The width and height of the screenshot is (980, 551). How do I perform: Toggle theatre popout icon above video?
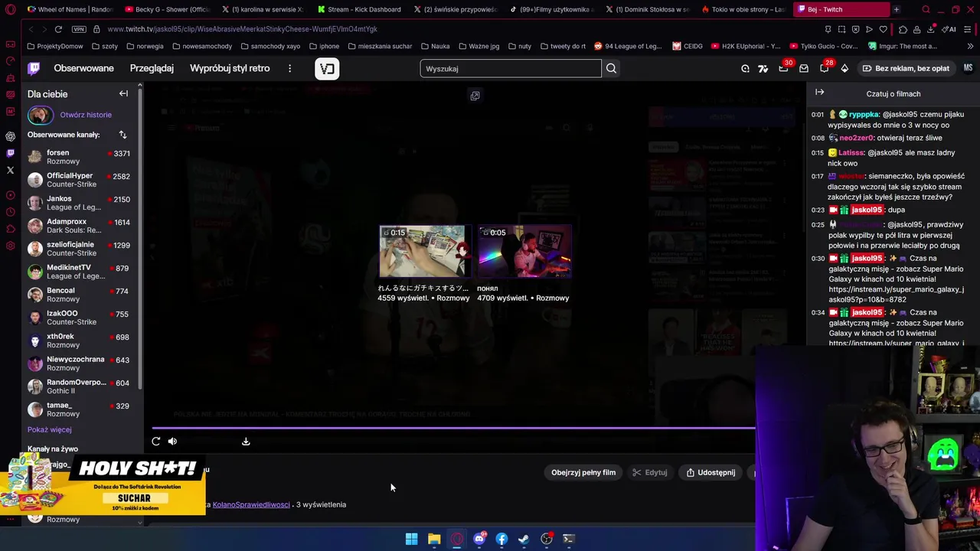475,96
